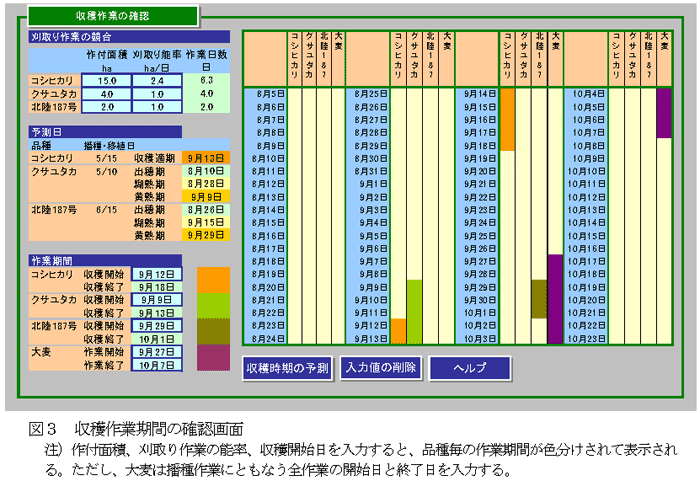The width and height of the screenshot is (700, 481).
Task: Click calendar date cell 8月25日
Action: point(368,94)
